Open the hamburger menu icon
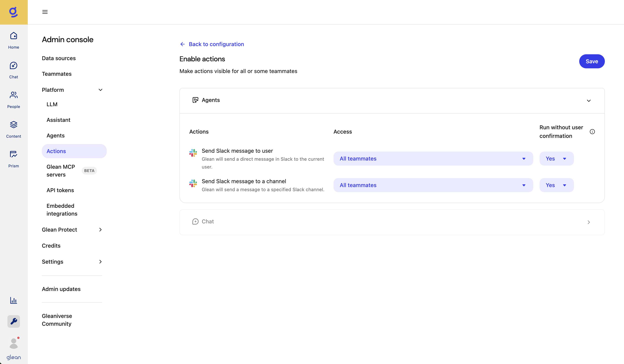This screenshot has height=364, width=624. coord(45,12)
